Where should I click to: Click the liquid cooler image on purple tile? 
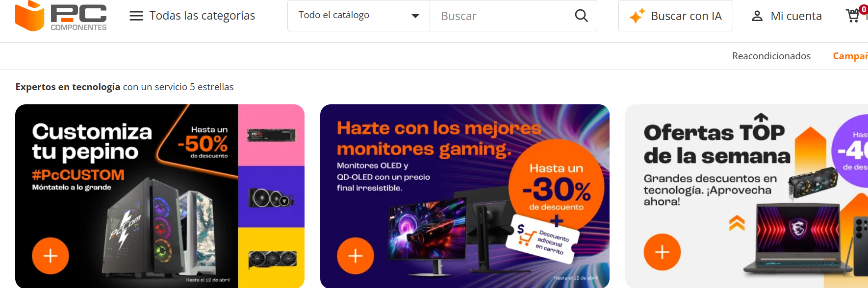tap(271, 198)
